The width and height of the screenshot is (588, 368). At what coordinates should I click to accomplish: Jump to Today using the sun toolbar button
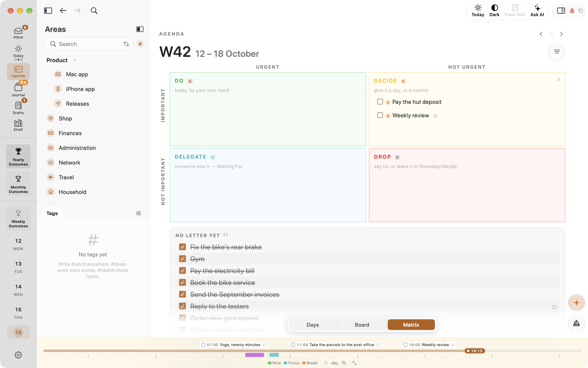tap(478, 11)
